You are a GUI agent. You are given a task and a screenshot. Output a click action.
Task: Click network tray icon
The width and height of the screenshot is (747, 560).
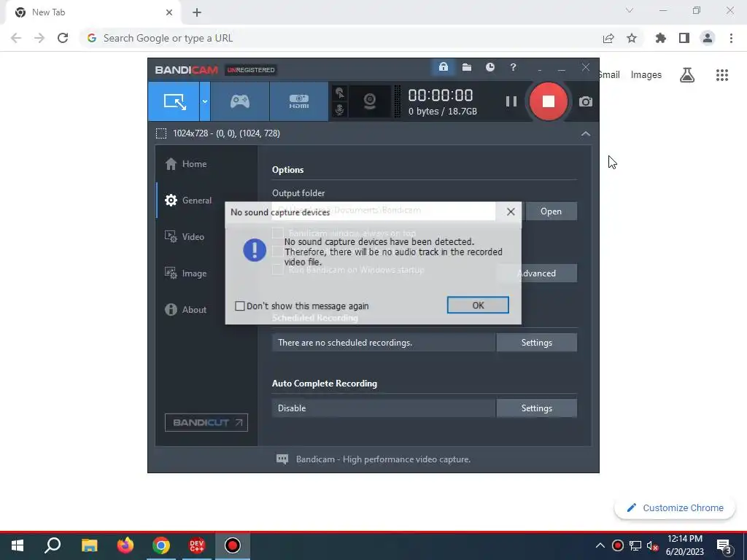click(635, 545)
